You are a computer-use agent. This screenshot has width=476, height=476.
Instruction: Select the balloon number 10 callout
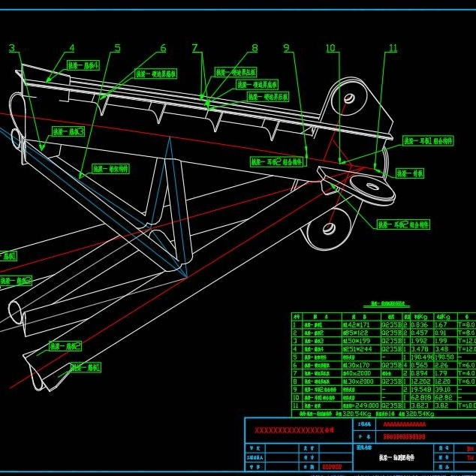[331, 49]
